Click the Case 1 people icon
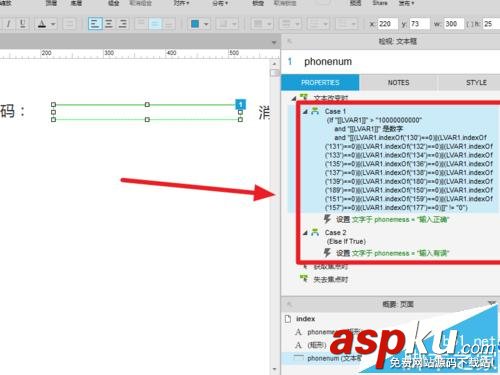500x375 pixels. pos(315,111)
